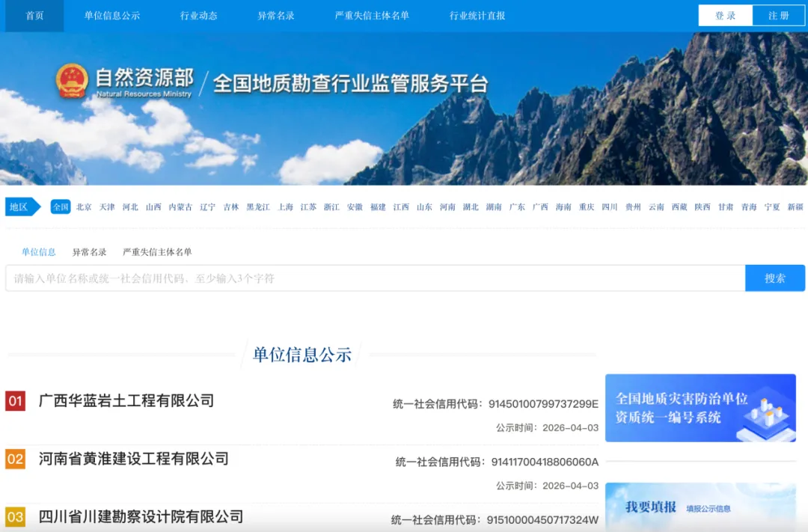Filter by 北京 region
The image size is (808, 532).
(x=84, y=207)
